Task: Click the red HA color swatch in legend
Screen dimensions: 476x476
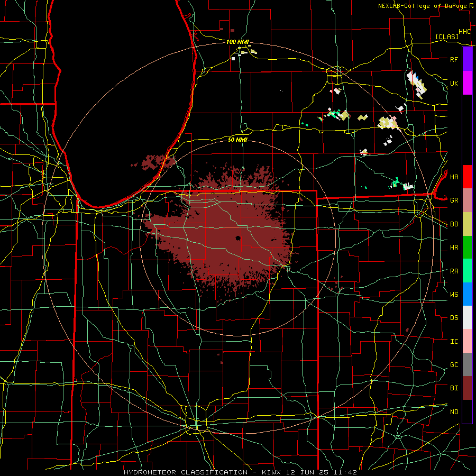Action: click(467, 177)
